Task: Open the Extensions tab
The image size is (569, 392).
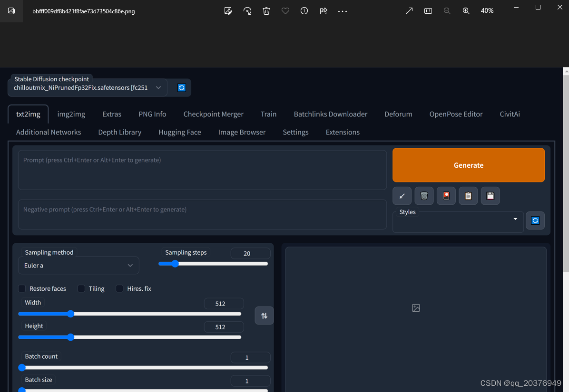Action: (343, 132)
